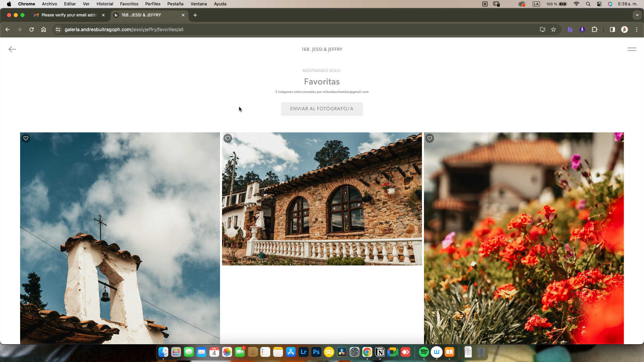Open the church bell tower photo

pyautogui.click(x=120, y=238)
